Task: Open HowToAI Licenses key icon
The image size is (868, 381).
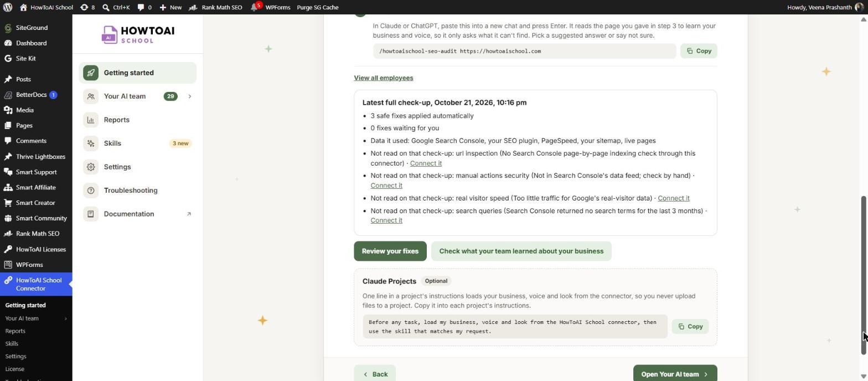Action: [x=8, y=249]
